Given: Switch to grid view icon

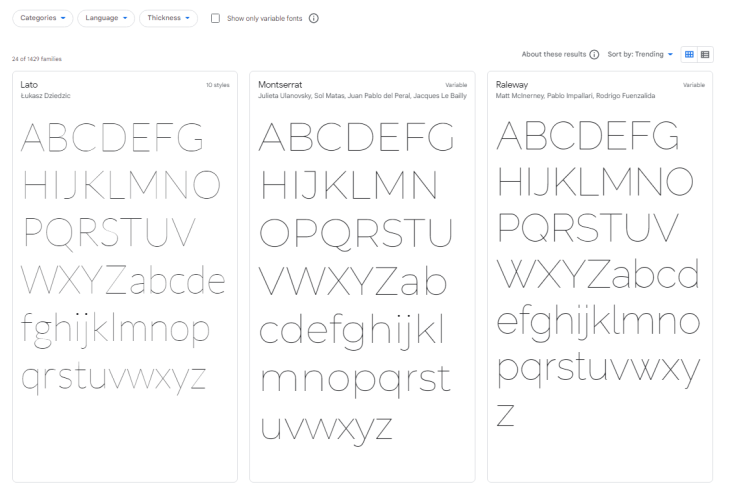Looking at the screenshot, I should (689, 55).
